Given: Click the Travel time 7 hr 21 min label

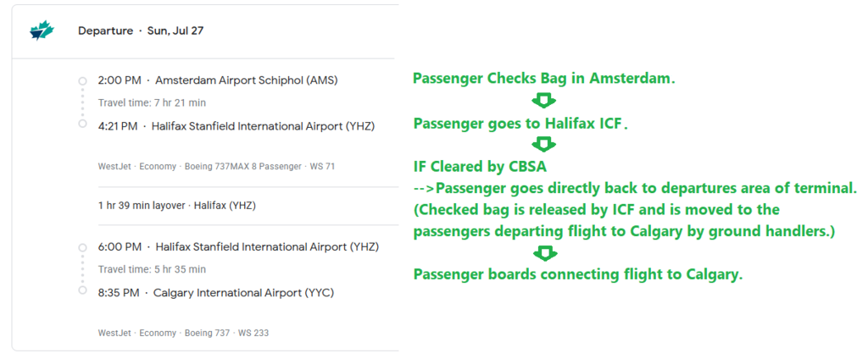Looking at the screenshot, I should [152, 102].
